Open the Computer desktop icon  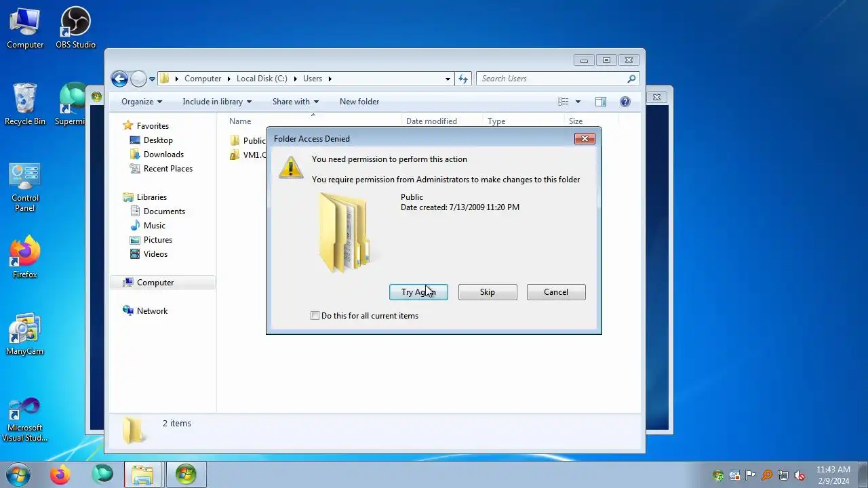(25, 28)
